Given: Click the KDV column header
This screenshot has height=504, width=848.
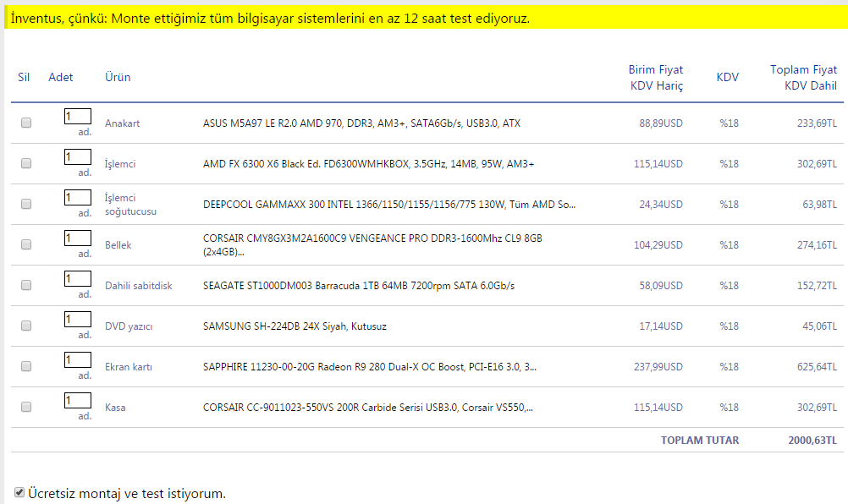Looking at the screenshot, I should 727,77.
